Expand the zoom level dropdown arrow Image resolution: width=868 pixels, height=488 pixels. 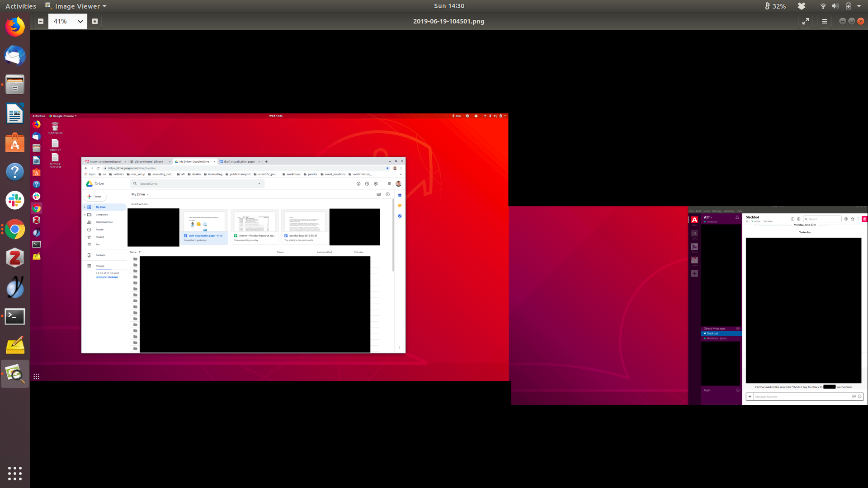click(80, 21)
